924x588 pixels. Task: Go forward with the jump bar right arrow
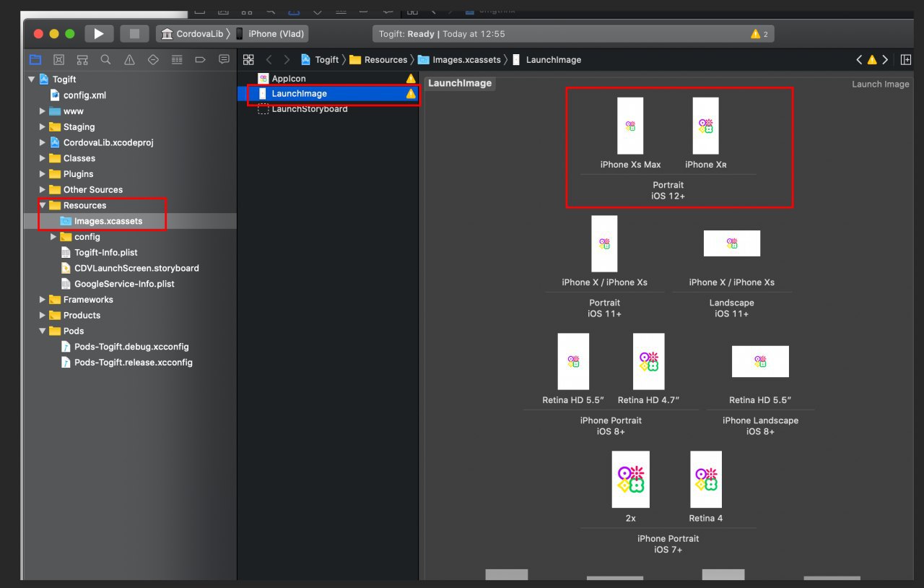click(x=287, y=60)
